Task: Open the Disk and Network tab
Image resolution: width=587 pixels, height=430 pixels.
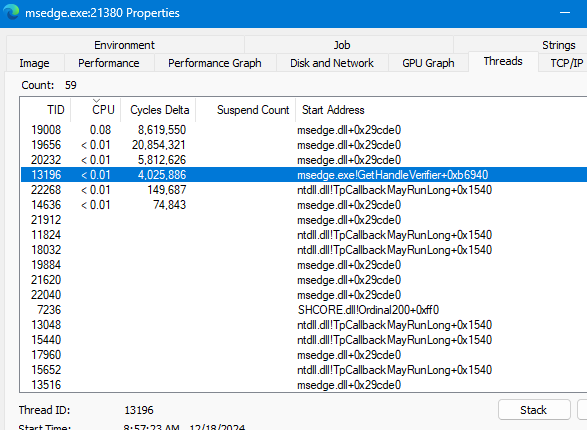Action: [332, 63]
